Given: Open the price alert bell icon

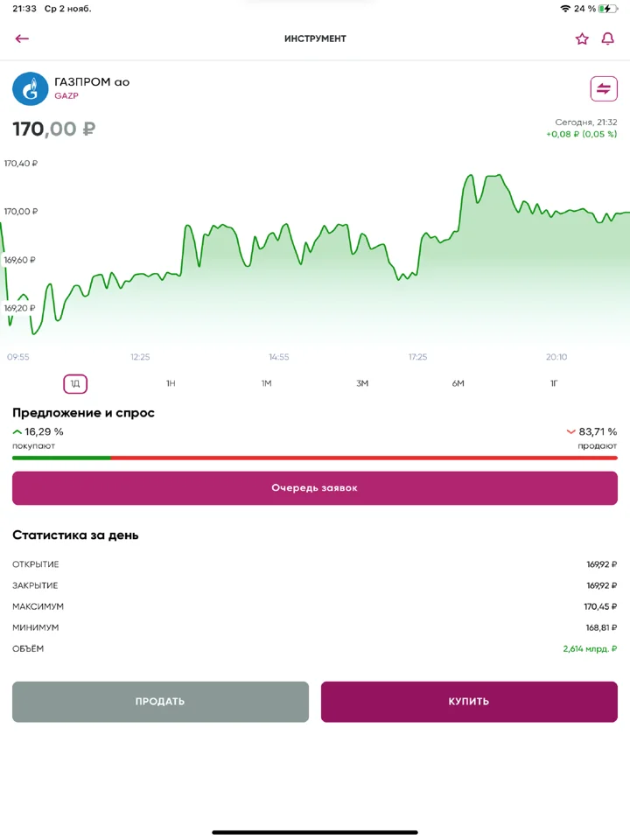Looking at the screenshot, I should coord(607,38).
